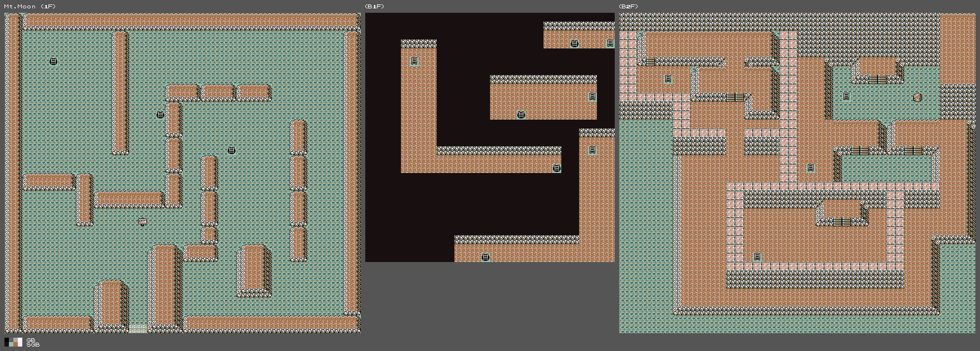Click the ladder nearest the 1F west wall

coord(53,61)
